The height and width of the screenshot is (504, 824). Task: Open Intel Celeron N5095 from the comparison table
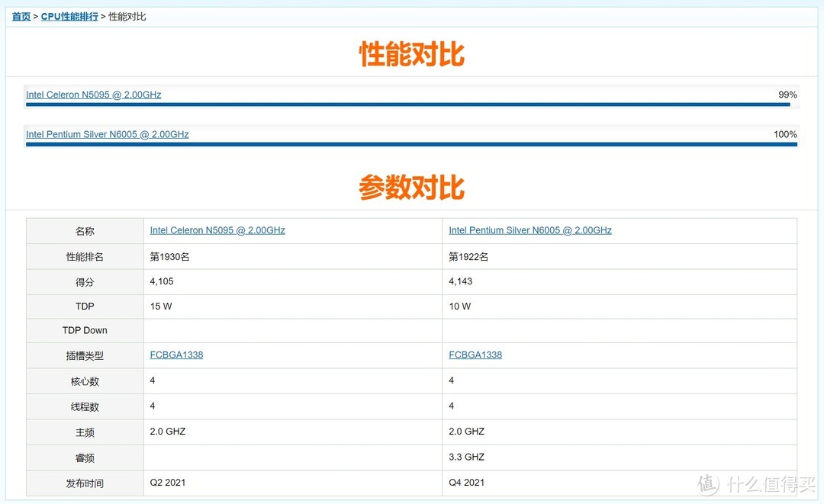coord(217,230)
